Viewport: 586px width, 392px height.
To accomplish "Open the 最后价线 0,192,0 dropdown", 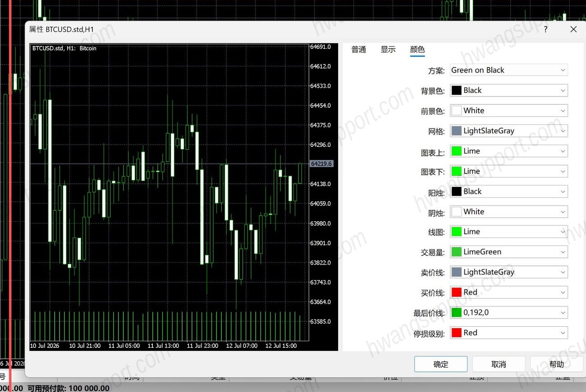I will click(x=509, y=312).
